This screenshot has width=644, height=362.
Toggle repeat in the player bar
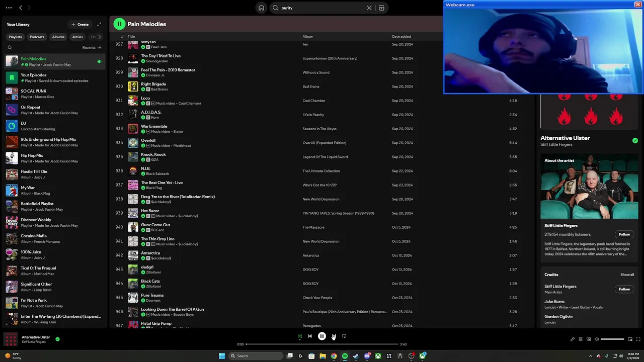coord(344,336)
